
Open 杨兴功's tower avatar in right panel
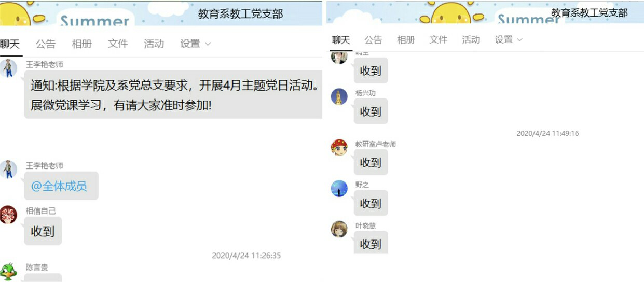(339, 97)
